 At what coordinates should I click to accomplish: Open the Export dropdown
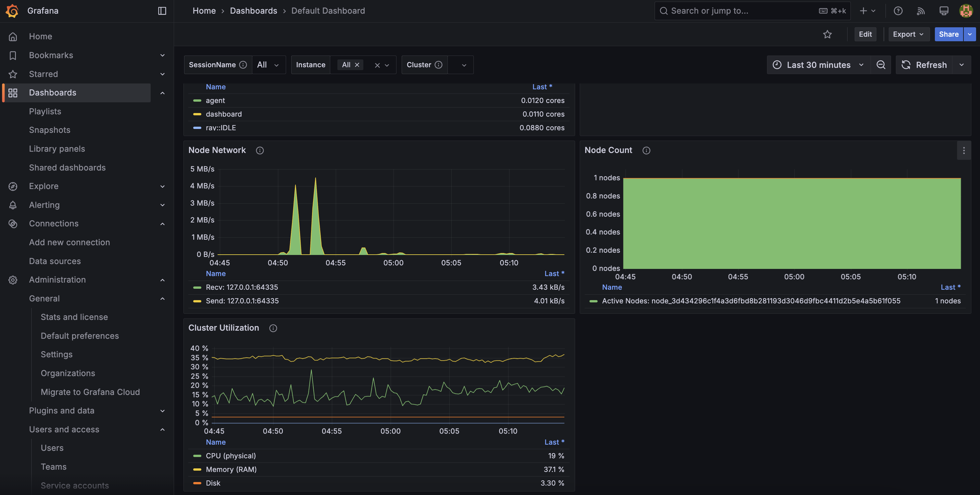[x=909, y=34]
